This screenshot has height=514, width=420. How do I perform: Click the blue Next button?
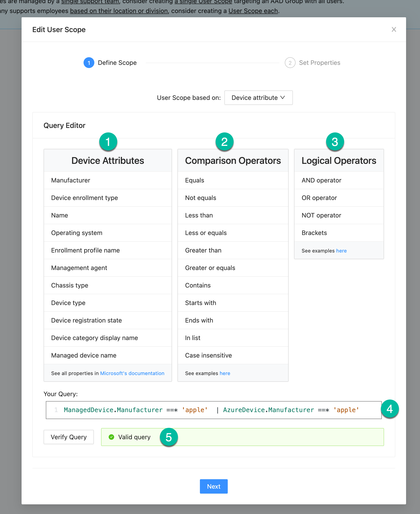click(213, 486)
